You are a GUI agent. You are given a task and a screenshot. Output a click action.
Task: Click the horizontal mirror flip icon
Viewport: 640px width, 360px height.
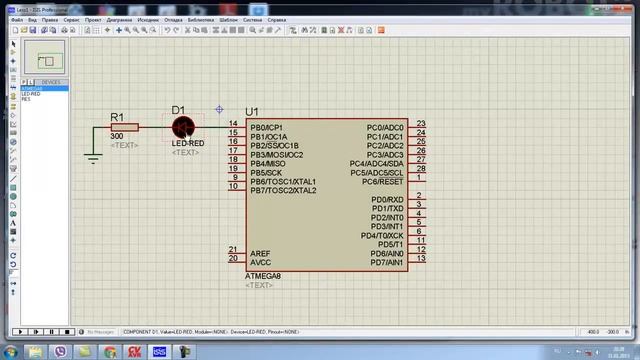point(13,283)
